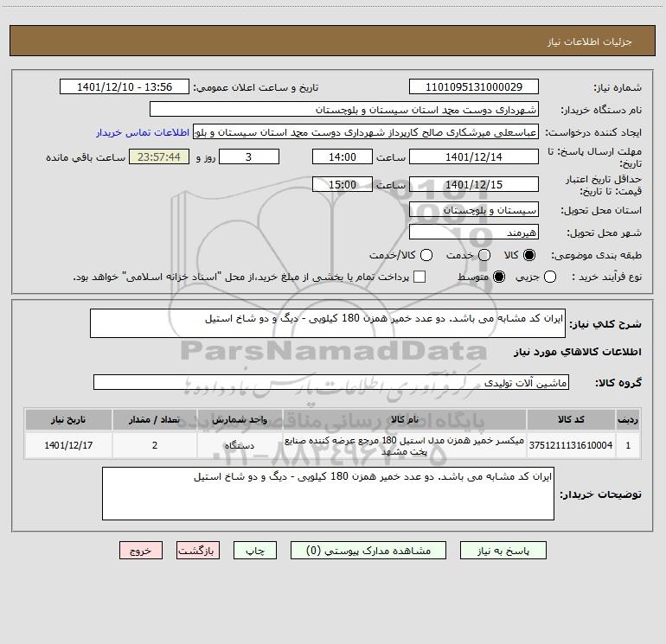The width and height of the screenshot is (666, 644).
Task: Click row number 1 cell
Action: [x=628, y=445]
